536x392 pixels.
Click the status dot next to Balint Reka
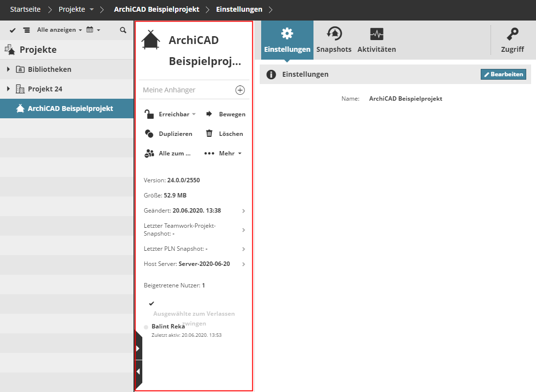146,327
